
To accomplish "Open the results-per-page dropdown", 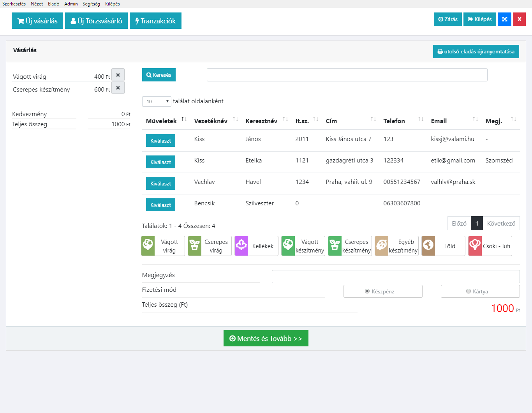I will pyautogui.click(x=157, y=101).
